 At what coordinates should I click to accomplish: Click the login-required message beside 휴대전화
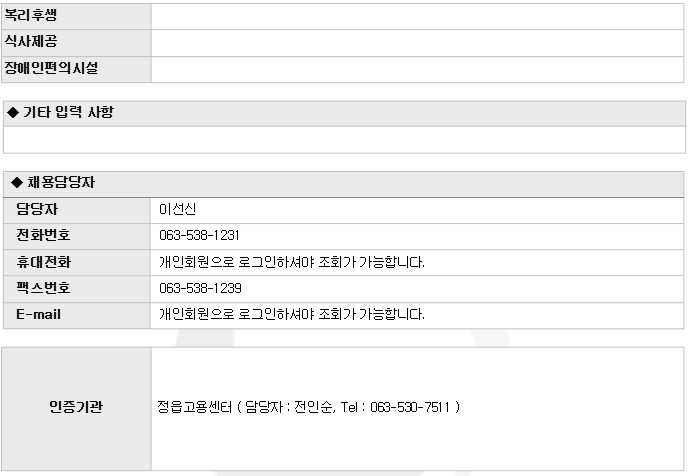click(x=291, y=262)
